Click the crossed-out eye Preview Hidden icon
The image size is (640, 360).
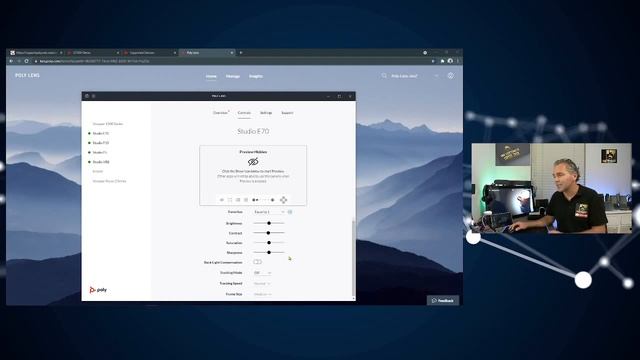[x=253, y=162]
